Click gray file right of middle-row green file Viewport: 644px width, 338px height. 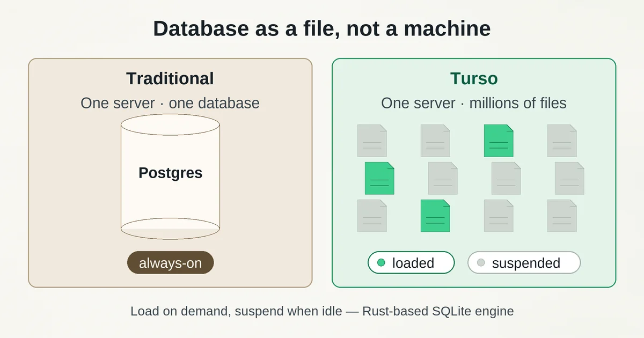443,178
